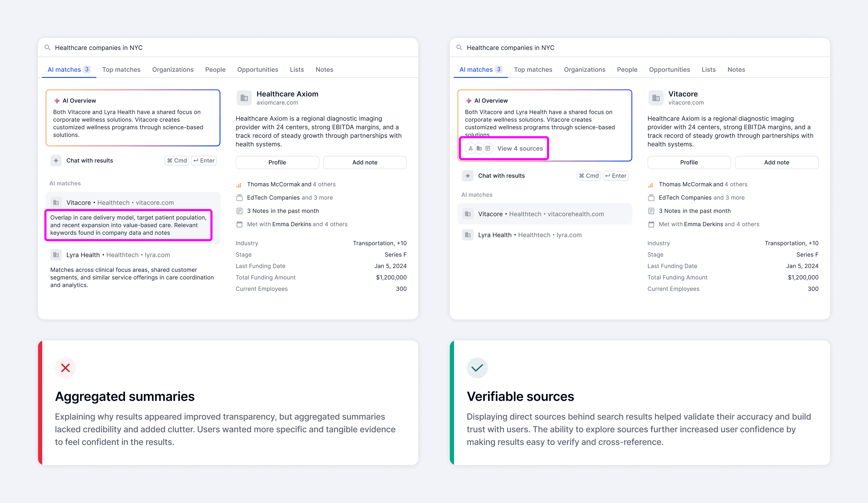Click the Vitacore row building icon in the left mockup
868x503 pixels.
[x=56, y=202]
